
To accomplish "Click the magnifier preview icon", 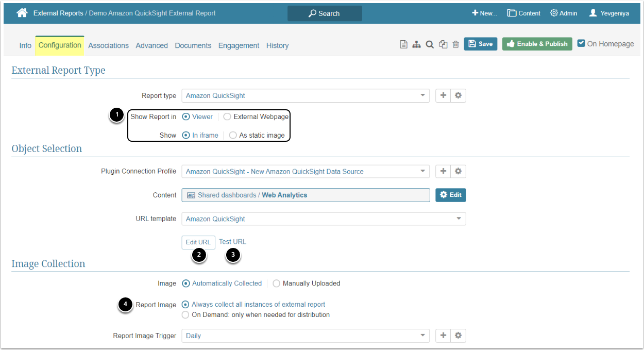I will [430, 45].
